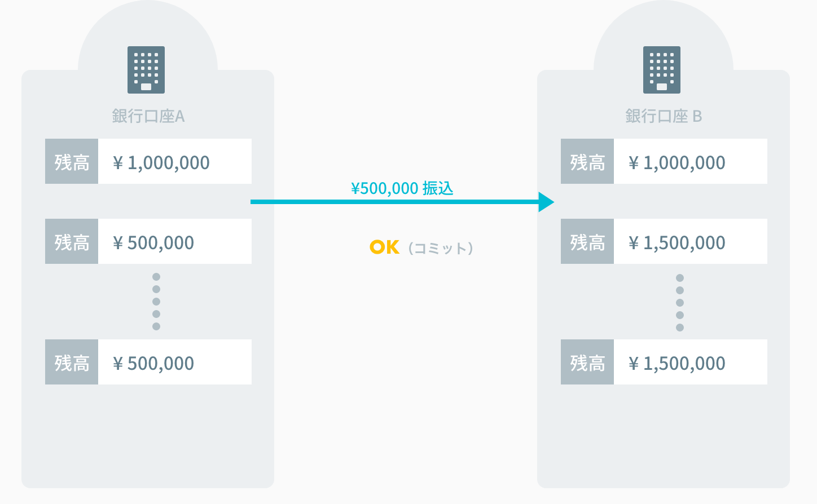The height and width of the screenshot is (504, 817).
Task: Select the 銀行口座 B title label
Action: point(664,116)
